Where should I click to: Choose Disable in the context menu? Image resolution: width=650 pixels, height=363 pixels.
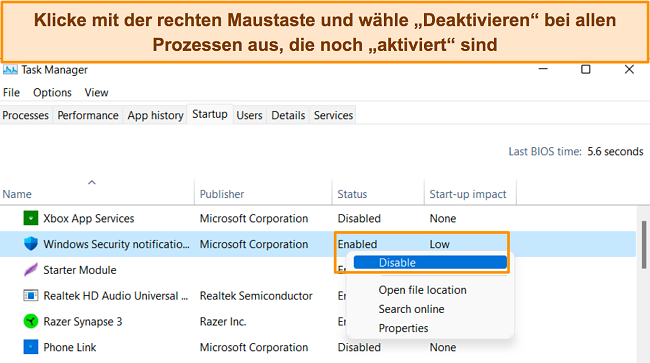(x=430, y=262)
